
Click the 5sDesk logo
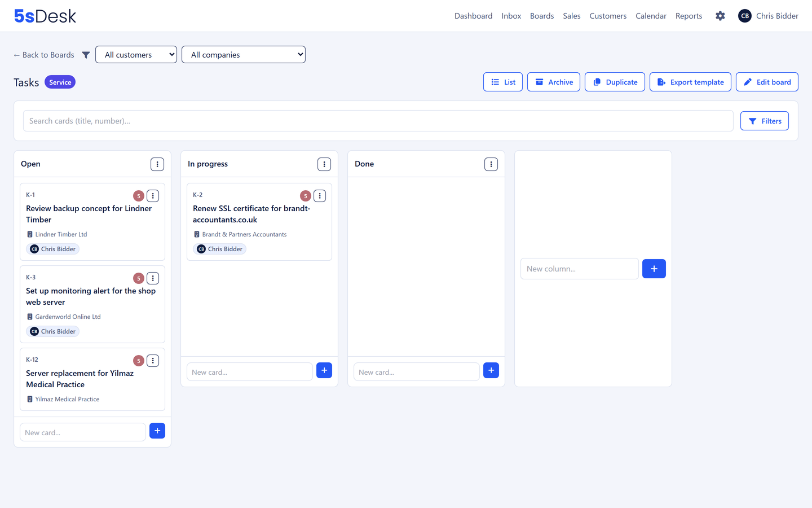[x=45, y=16]
